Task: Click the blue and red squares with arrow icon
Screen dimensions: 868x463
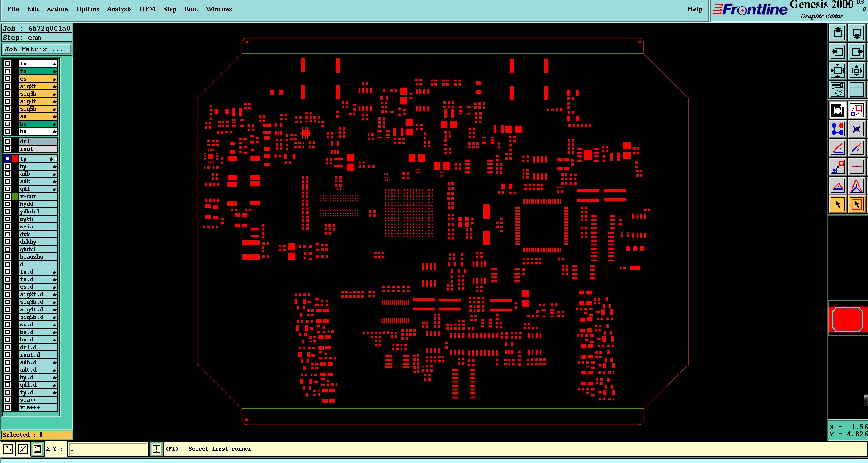Action: (x=838, y=167)
